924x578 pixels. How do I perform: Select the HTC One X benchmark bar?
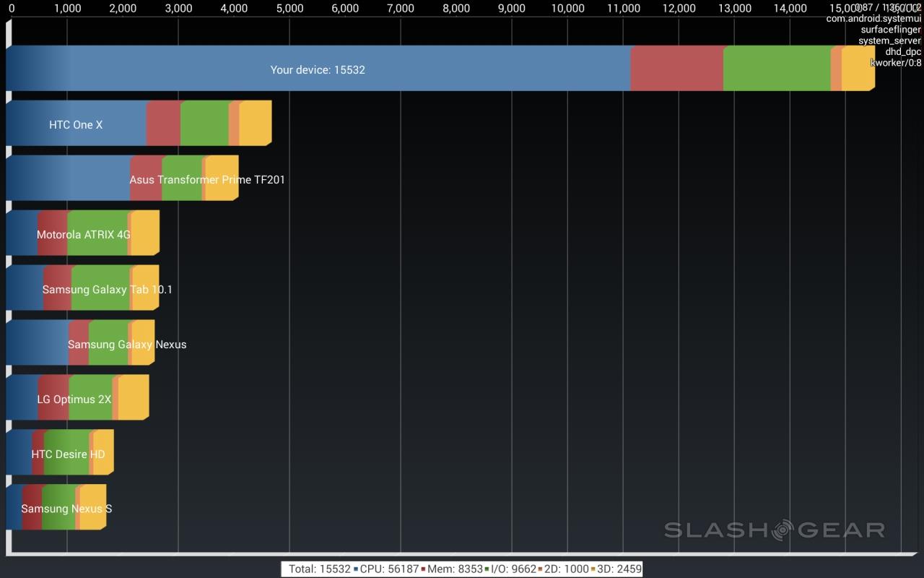click(x=76, y=125)
